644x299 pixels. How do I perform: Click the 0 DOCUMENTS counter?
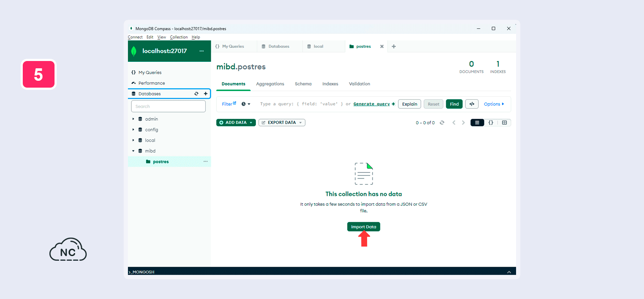(471, 67)
